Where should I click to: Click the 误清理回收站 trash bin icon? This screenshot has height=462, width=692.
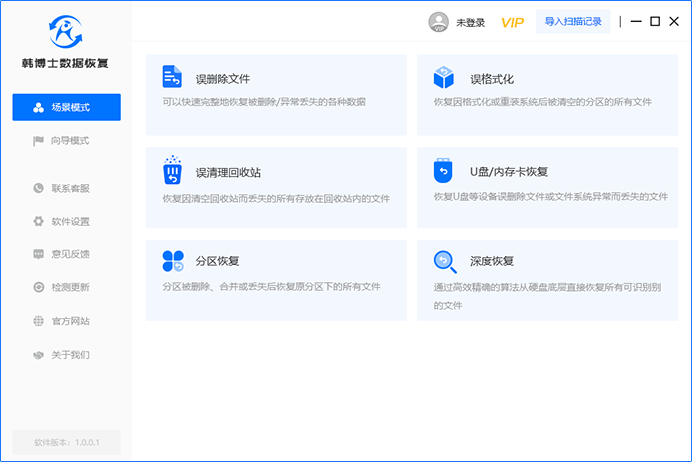[x=173, y=169]
